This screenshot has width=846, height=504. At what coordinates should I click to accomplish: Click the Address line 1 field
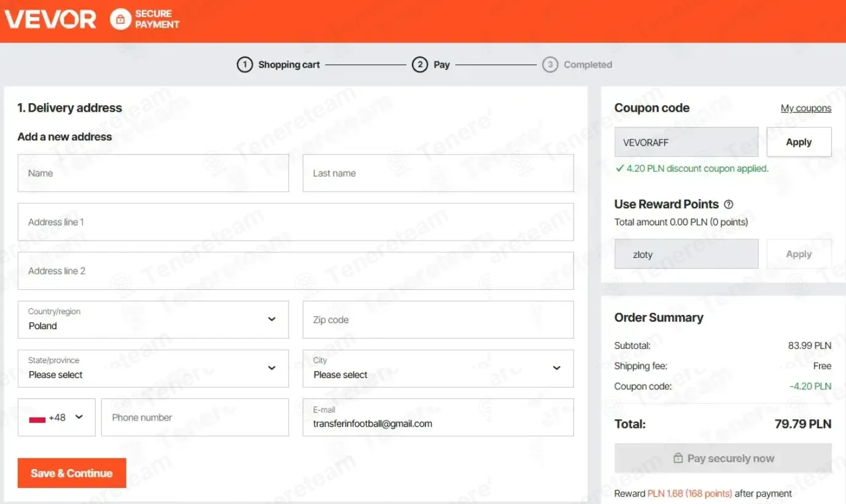296,222
